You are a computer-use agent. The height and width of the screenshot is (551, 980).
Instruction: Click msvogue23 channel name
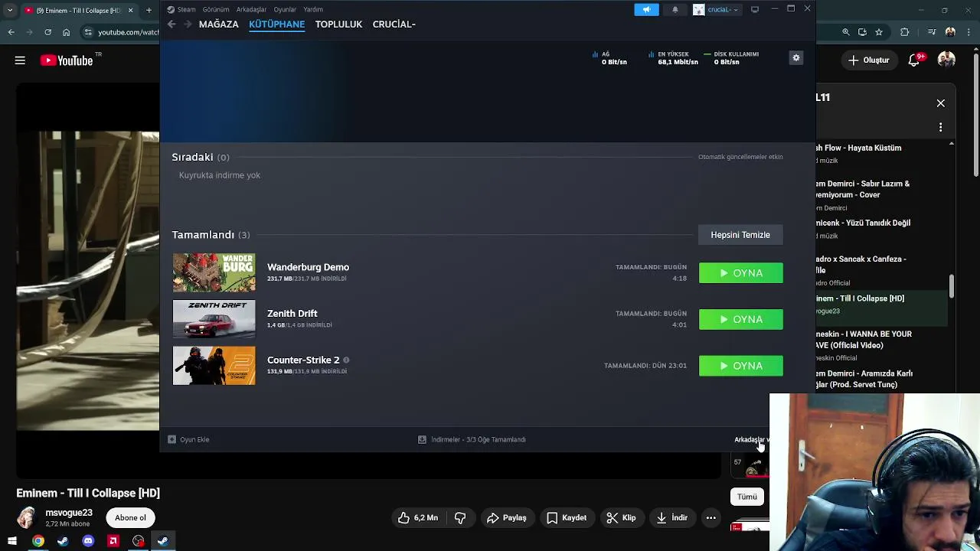69,513
